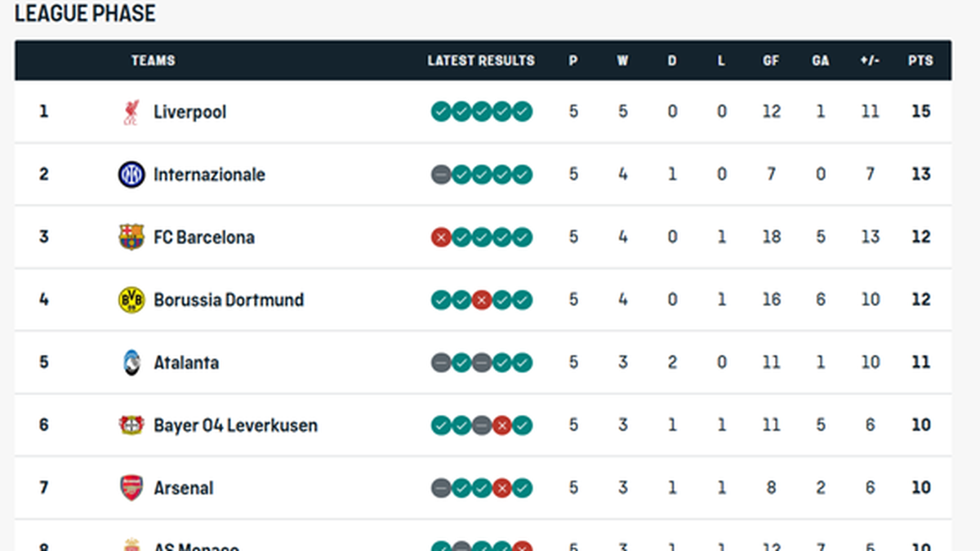Click the +/- goal difference header

click(870, 60)
